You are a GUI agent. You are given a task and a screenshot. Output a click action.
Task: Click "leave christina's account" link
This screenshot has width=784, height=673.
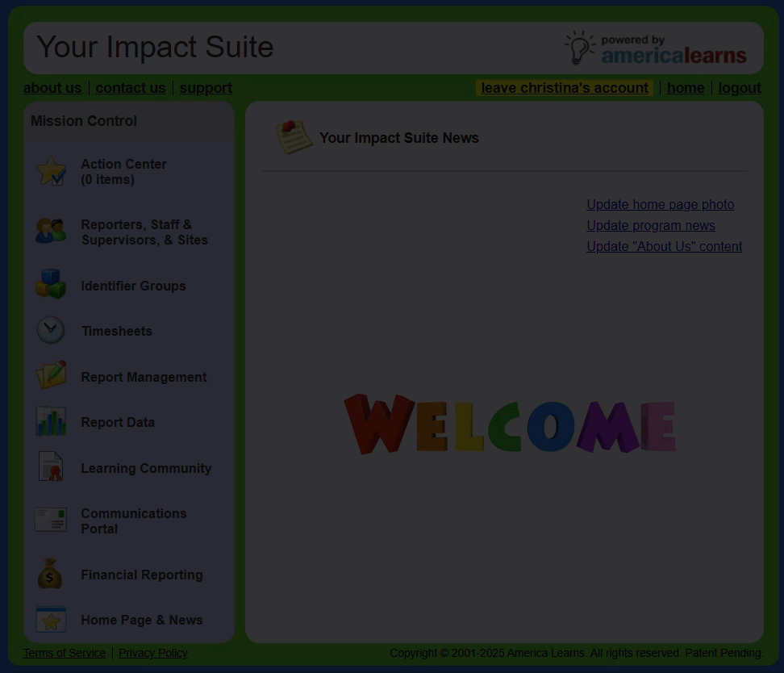point(565,88)
